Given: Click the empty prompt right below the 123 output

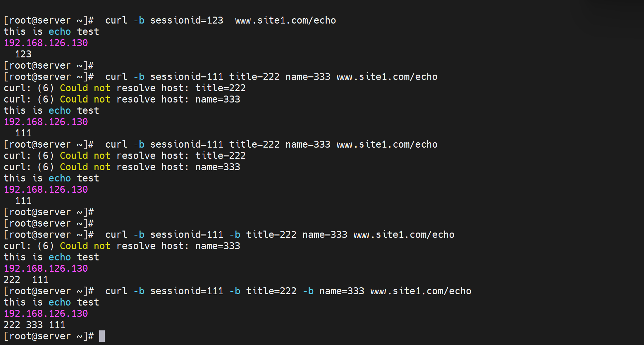Looking at the screenshot, I should [x=48, y=65].
